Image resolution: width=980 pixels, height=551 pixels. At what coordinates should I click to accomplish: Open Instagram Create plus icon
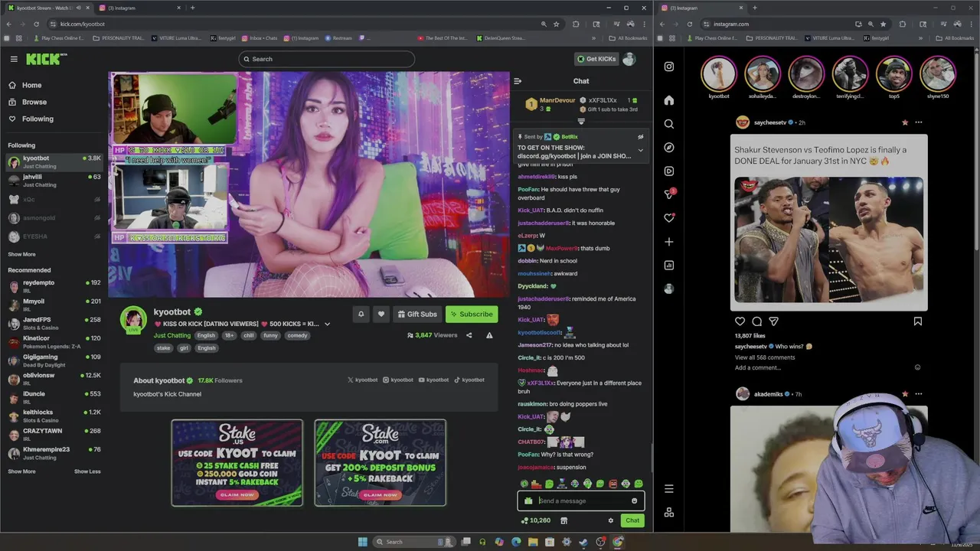tap(669, 242)
